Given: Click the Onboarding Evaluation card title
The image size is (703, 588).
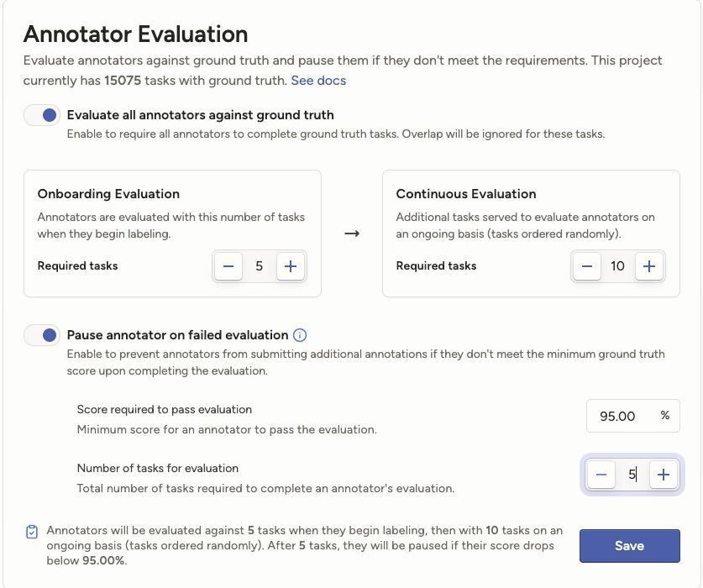Looking at the screenshot, I should [108, 193].
